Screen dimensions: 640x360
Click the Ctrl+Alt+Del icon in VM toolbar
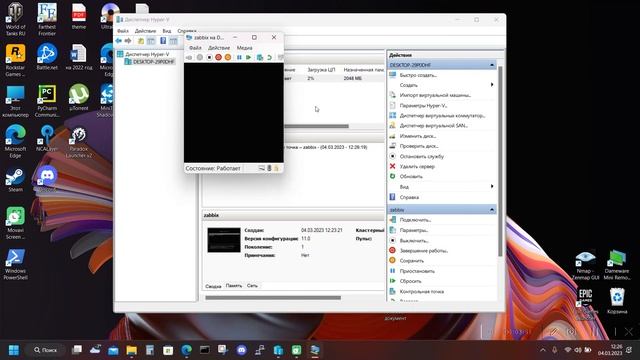click(189, 58)
